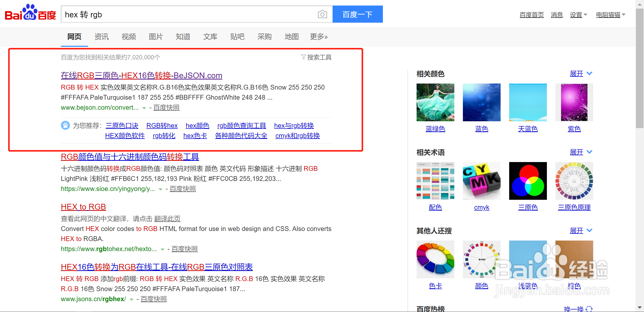Viewport: 644px width, 312px height.
Task: Click recommended search 各种颜色代码大全
Action: pos(241,135)
